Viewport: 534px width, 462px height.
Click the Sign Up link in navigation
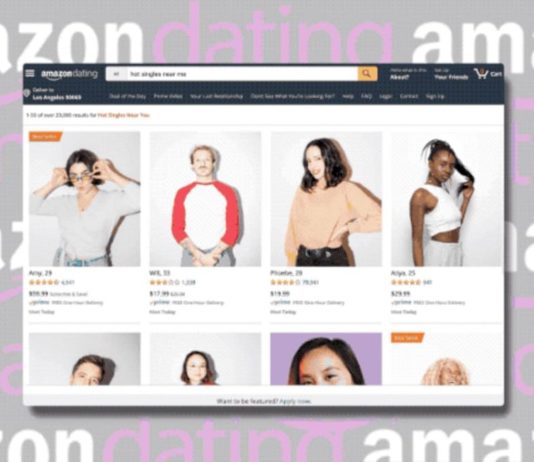(x=435, y=96)
